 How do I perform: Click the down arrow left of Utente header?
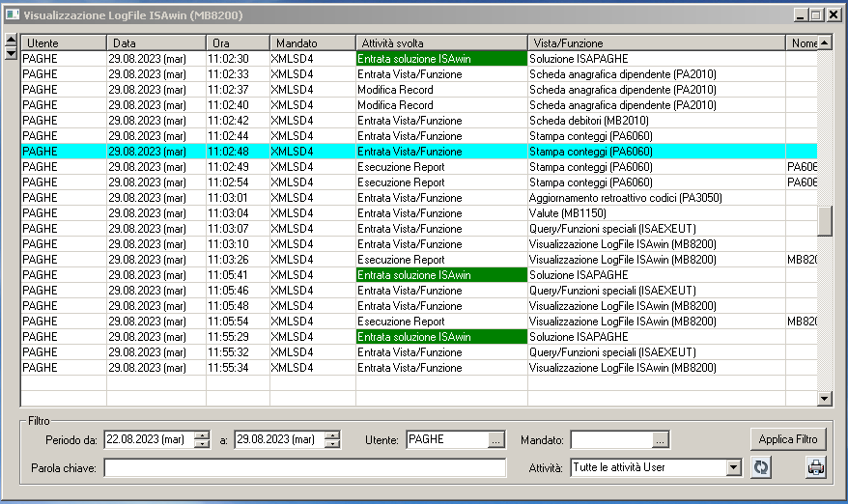pos(11,53)
